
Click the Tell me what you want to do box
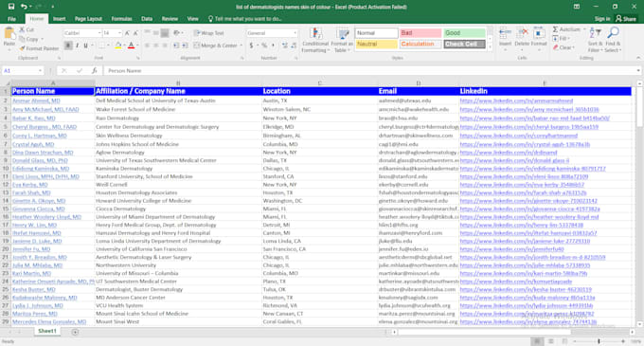point(245,19)
